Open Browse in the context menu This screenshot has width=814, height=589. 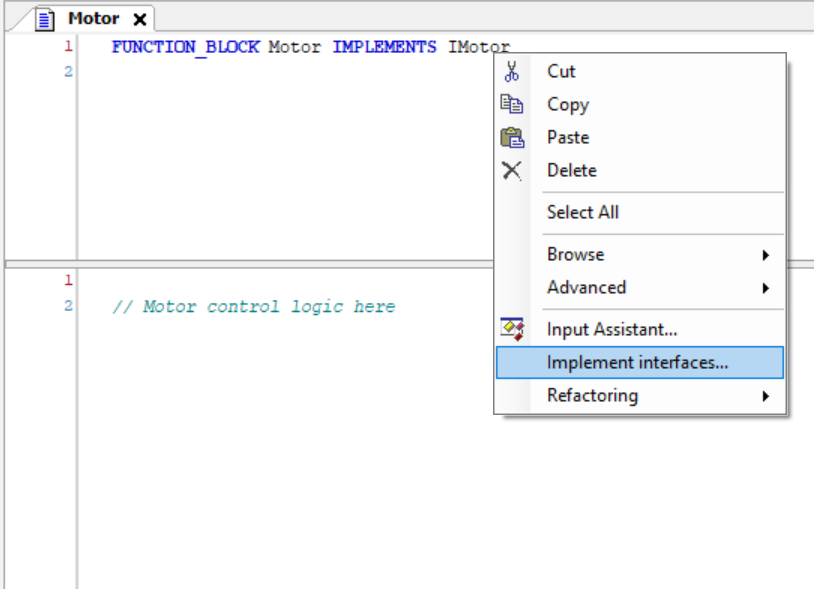coord(640,255)
